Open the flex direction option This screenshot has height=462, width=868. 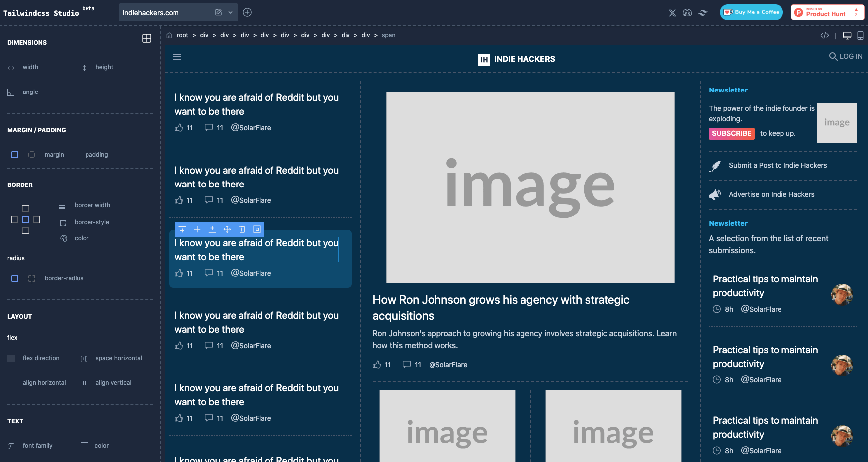click(41, 358)
